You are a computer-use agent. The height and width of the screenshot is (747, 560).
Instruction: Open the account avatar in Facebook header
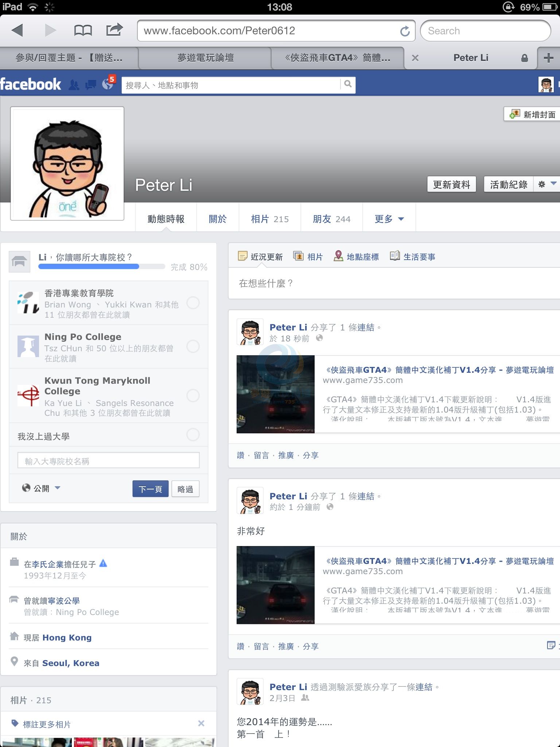click(x=546, y=85)
